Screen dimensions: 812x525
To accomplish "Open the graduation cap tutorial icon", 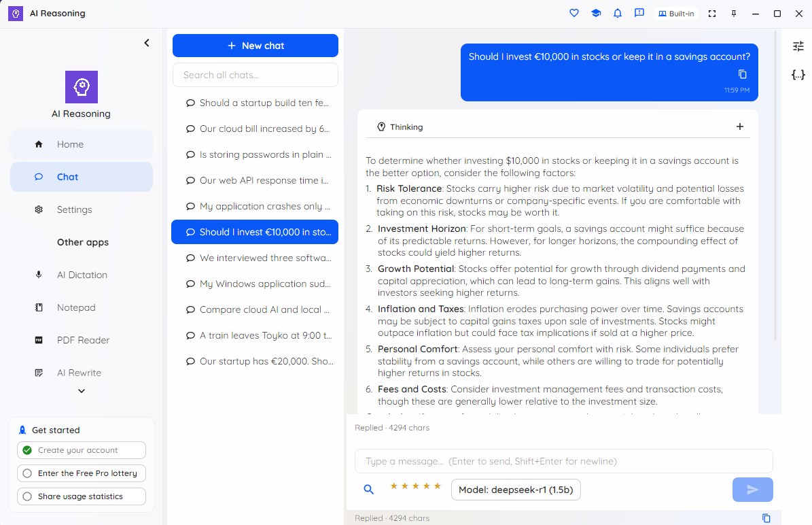I will click(596, 14).
